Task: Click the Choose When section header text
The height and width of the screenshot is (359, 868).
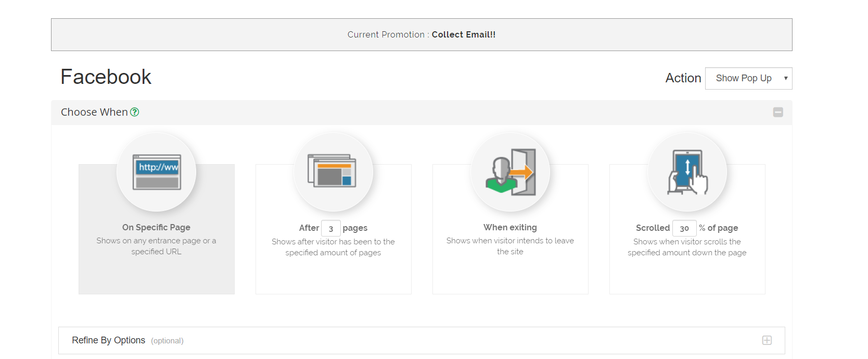Action: tap(94, 112)
